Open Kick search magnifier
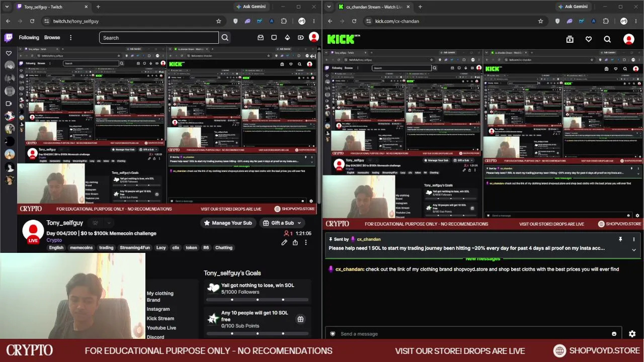 pyautogui.click(x=607, y=39)
